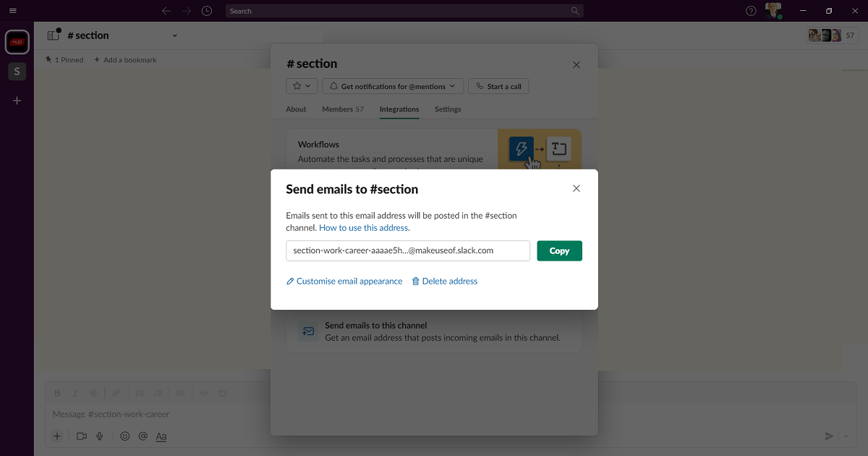This screenshot has height=456, width=868.
Task: Open the microphone recording icon
Action: tap(100, 436)
